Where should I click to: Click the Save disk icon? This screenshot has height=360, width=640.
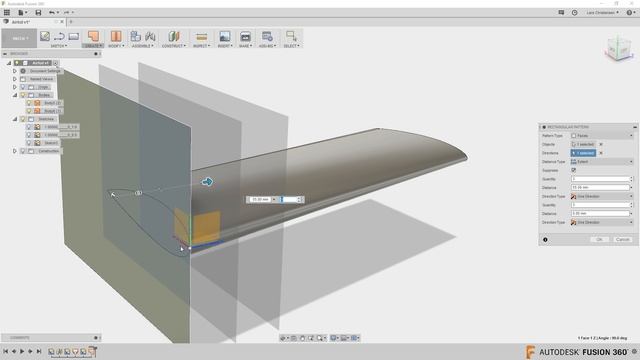[x=38, y=13]
